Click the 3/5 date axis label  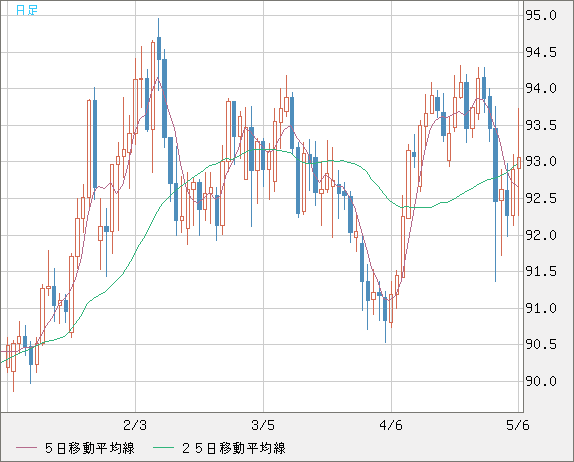tap(263, 425)
